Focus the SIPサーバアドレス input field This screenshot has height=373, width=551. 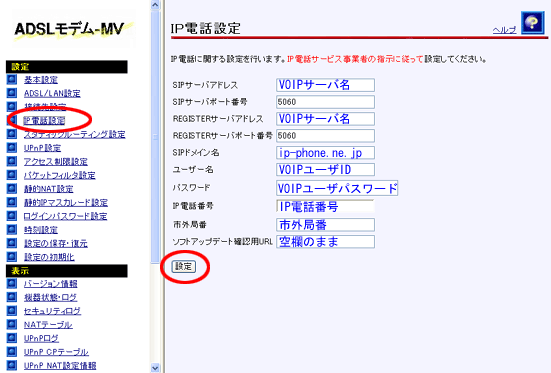[x=325, y=85]
